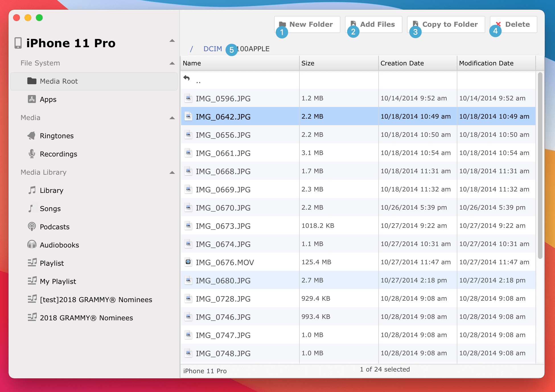Click the IMG_0680.JPG image file icon
Screen dimensions: 555x392
(x=188, y=280)
